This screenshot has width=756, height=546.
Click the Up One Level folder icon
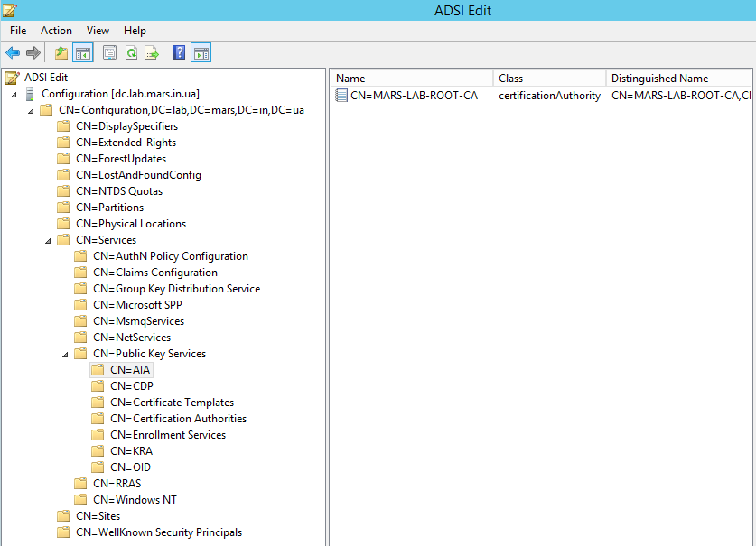(61, 53)
